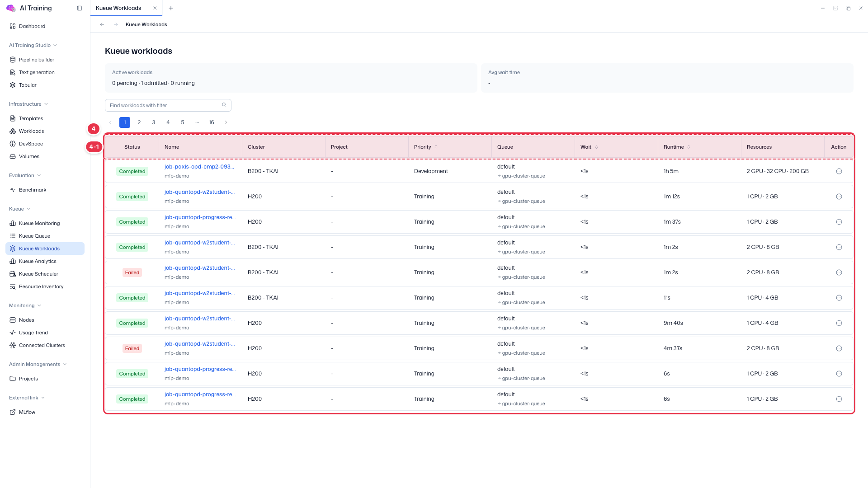Open action menu for job-paxis-opd-cmp2 row
This screenshot has width=868, height=488.
pyautogui.click(x=839, y=171)
